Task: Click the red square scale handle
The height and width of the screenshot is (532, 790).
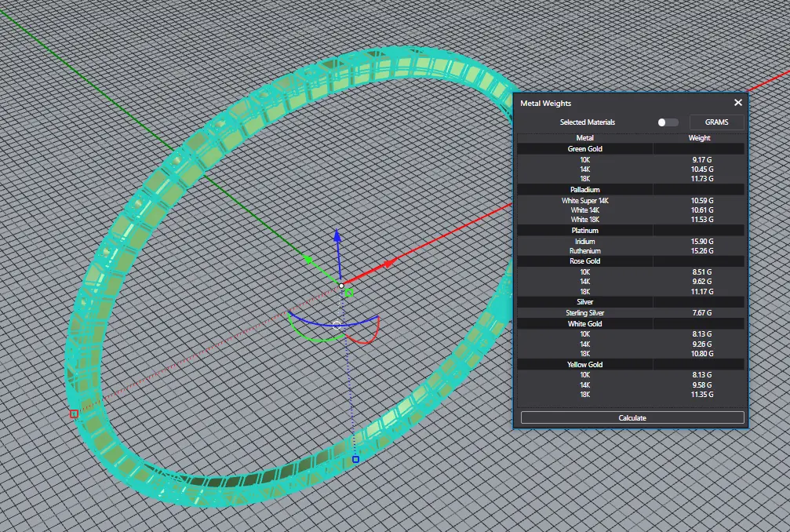Action: coord(74,414)
